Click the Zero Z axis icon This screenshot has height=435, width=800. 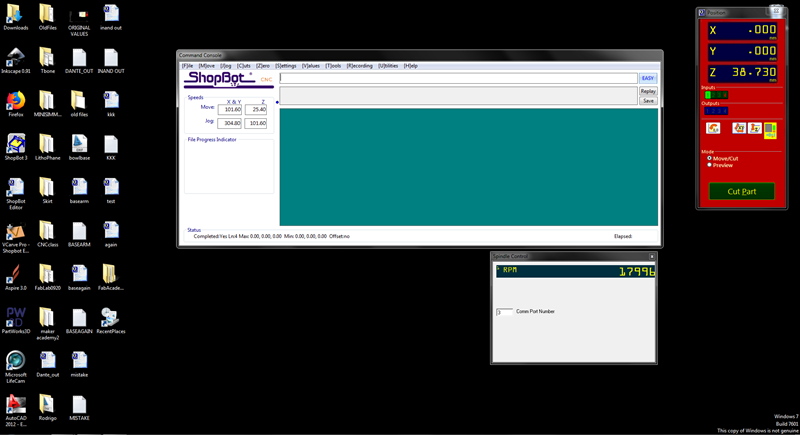tap(755, 129)
